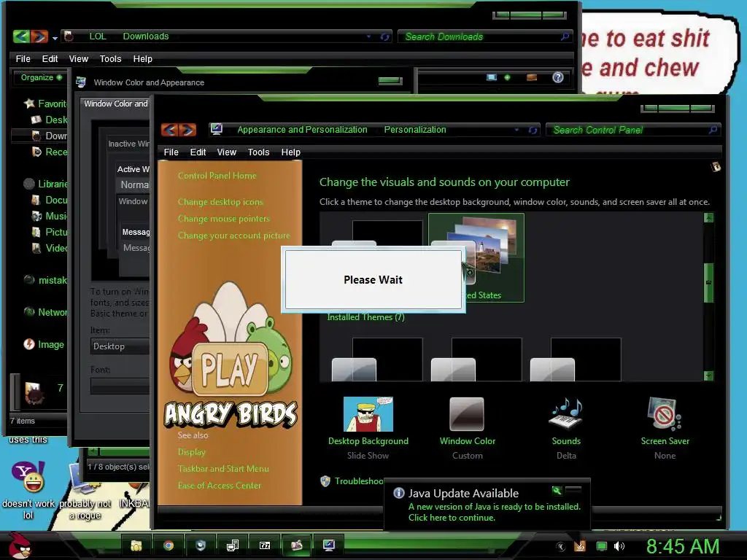Click the refresh icon in Personalization address bar

coord(533,130)
